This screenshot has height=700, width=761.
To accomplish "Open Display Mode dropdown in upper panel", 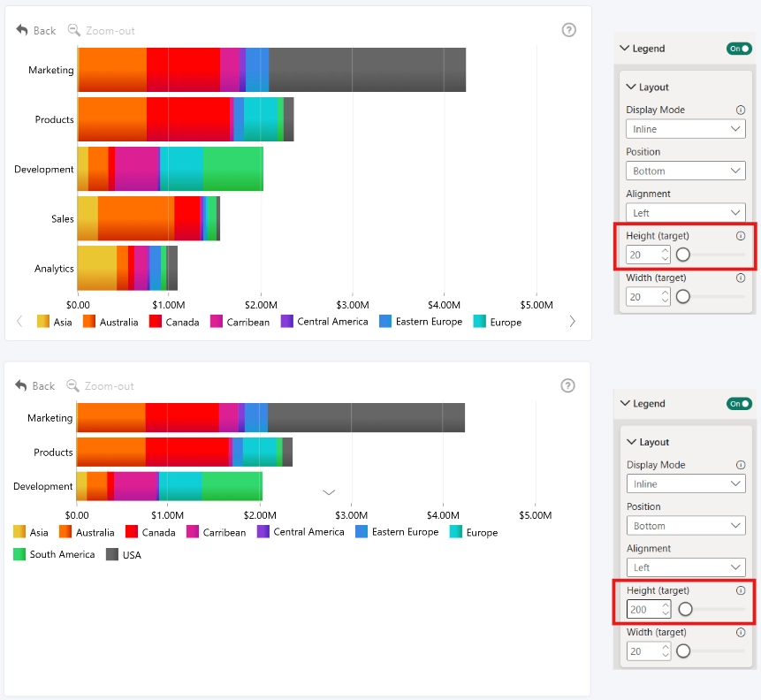I will point(685,129).
